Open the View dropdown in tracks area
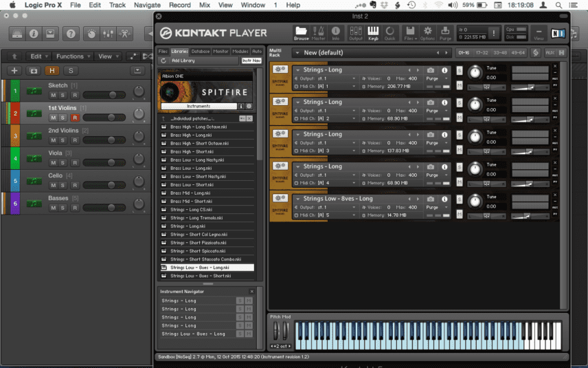The width and height of the screenshot is (588, 368). point(108,56)
